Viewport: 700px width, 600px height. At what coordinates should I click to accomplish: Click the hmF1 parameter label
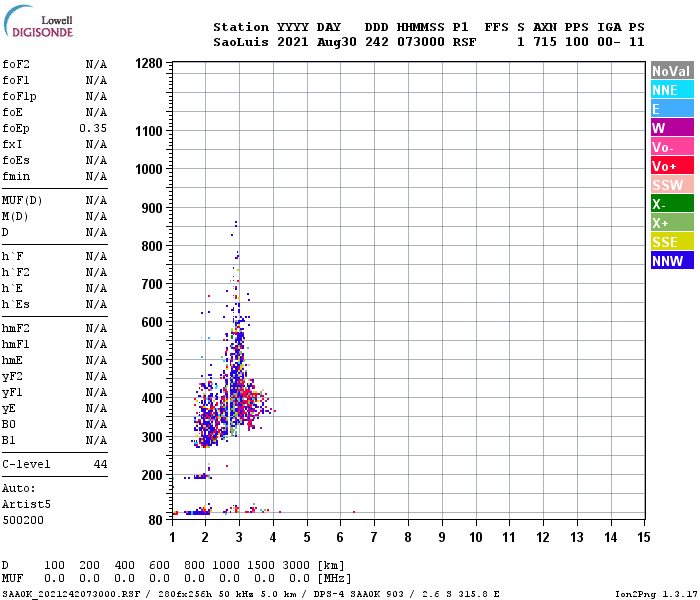16,345
